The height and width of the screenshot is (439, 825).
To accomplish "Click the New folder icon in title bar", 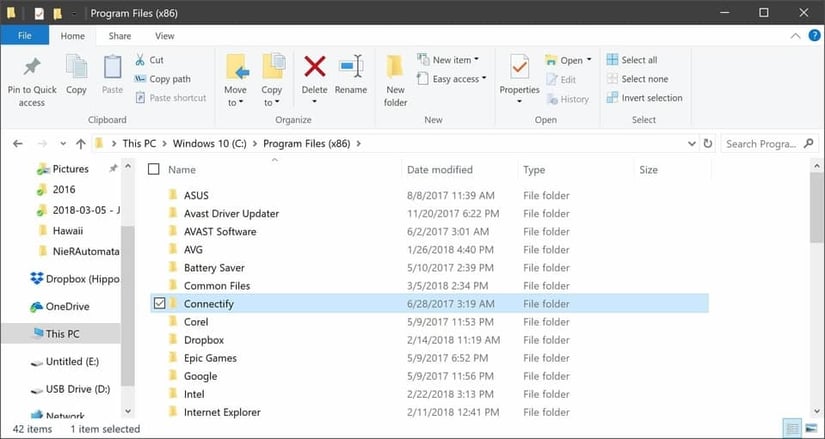I will [57, 13].
